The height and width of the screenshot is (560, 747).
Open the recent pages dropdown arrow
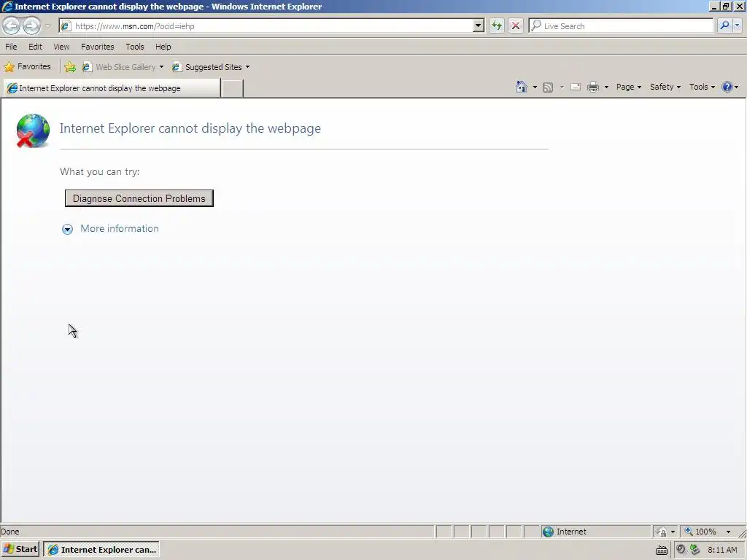point(47,26)
